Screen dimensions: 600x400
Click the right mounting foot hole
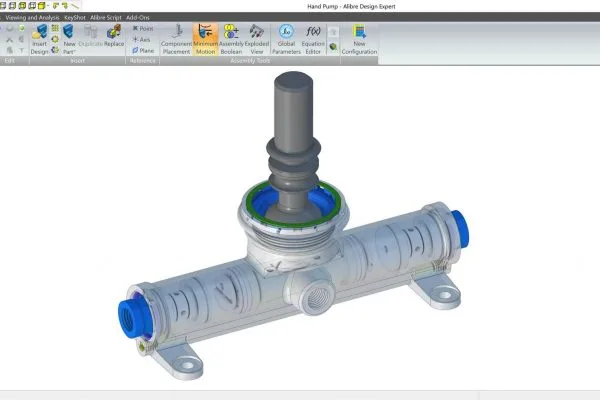445,295
